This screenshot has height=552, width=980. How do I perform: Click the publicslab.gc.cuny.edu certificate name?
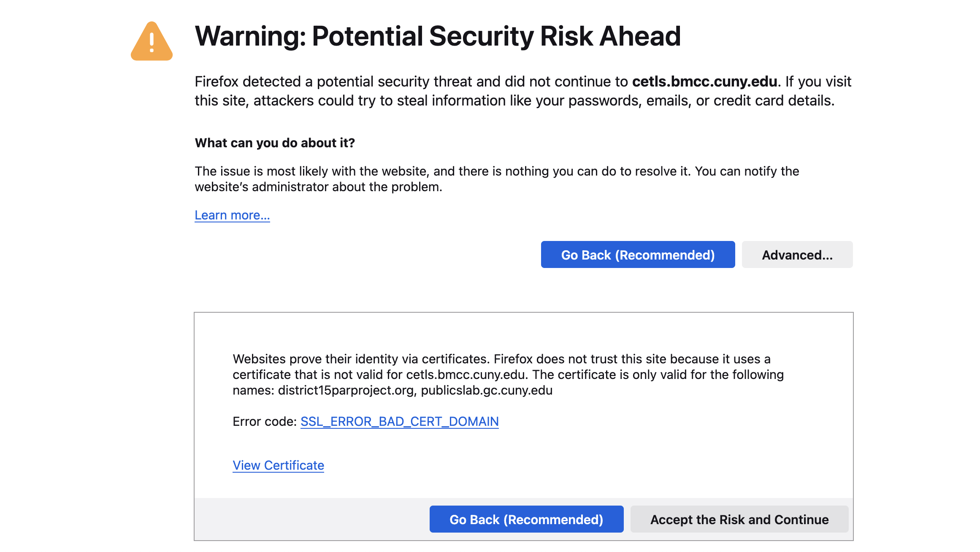(487, 390)
